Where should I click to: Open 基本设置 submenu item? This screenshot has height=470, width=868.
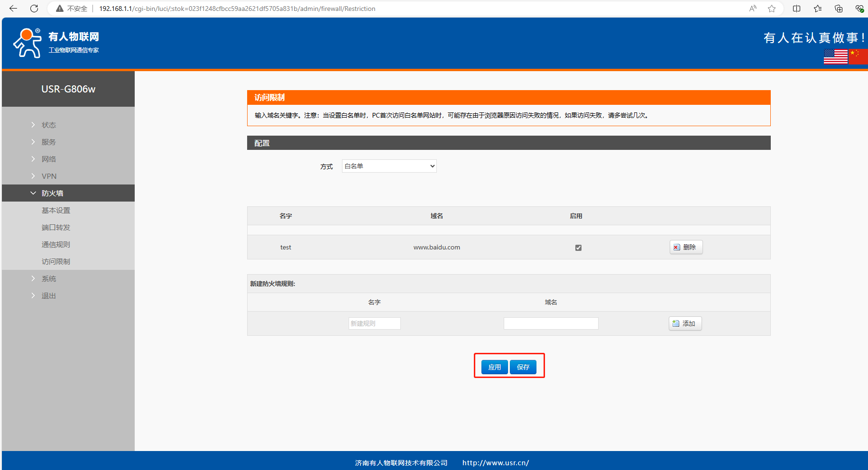pos(55,210)
